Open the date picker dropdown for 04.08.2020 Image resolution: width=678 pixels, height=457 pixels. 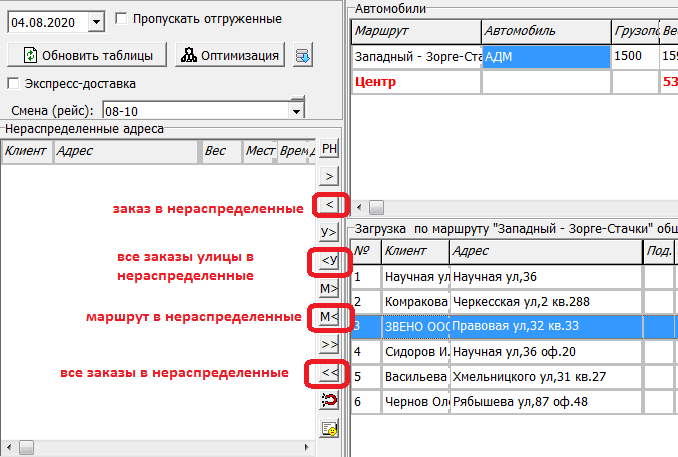pos(95,21)
